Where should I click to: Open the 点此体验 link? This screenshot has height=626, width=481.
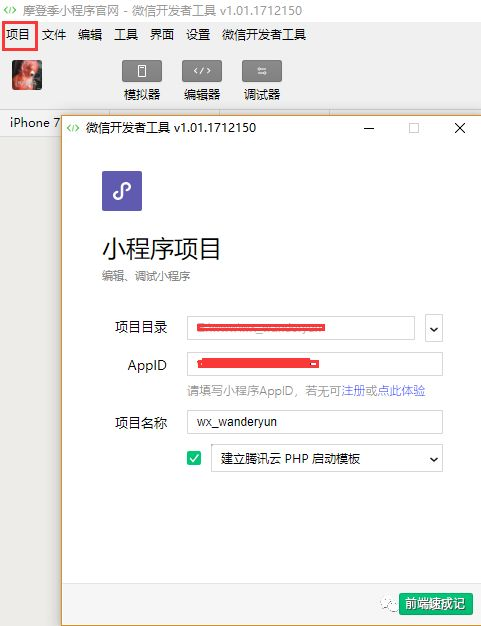401,390
